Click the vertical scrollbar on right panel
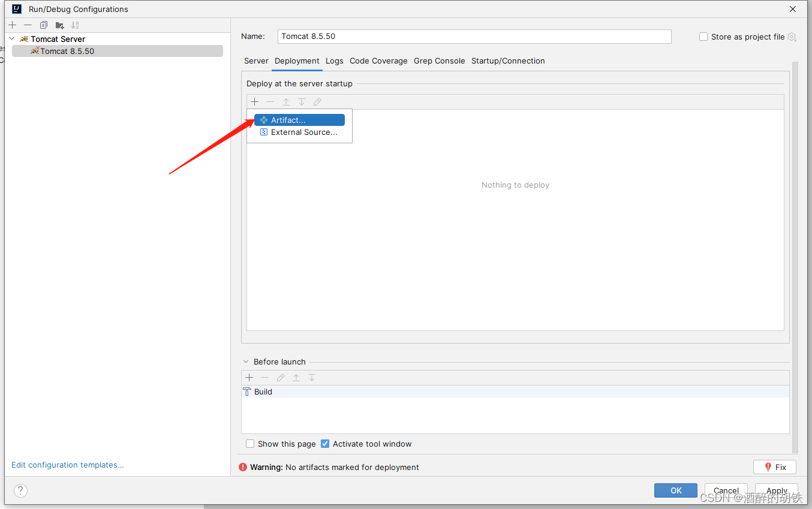The image size is (812, 509). pos(795,257)
